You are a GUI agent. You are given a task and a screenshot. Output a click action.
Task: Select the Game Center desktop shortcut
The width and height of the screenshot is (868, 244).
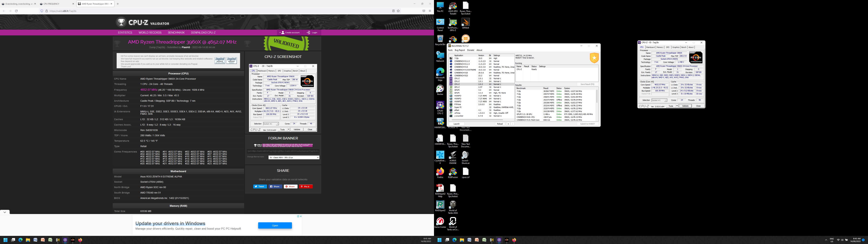[x=440, y=222]
